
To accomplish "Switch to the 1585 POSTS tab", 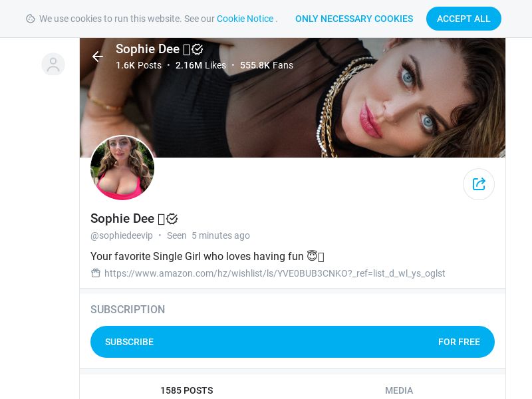I will 186,390.
